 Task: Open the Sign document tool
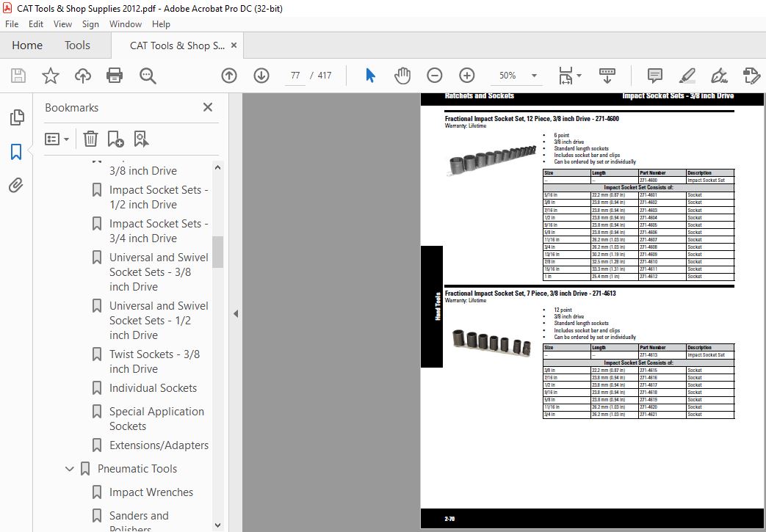[719, 76]
